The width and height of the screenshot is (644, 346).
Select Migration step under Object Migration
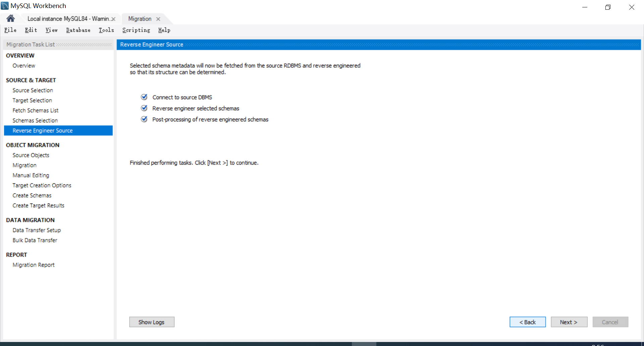(24, 165)
